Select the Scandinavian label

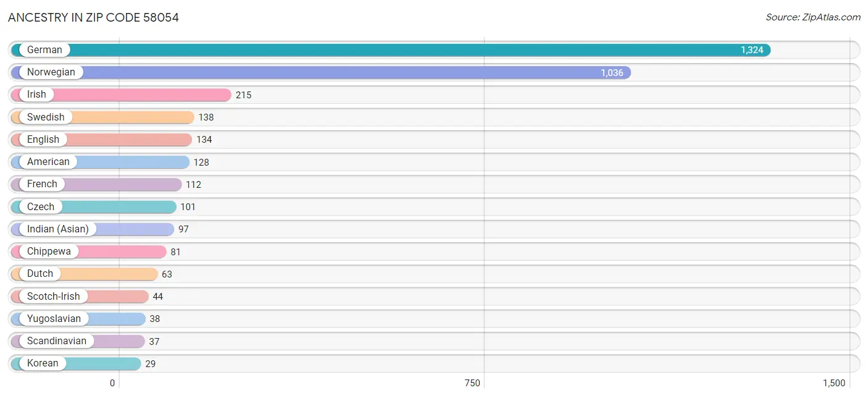[x=57, y=341]
